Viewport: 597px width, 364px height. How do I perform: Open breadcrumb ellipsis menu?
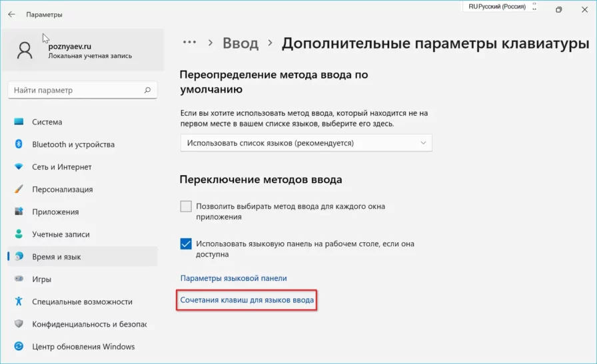tap(189, 42)
